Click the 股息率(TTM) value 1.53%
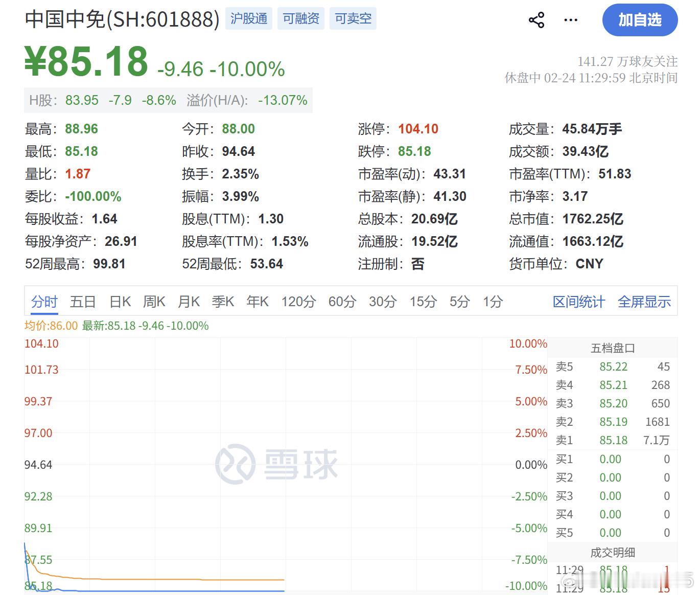The height and width of the screenshot is (595, 700). 290,241
